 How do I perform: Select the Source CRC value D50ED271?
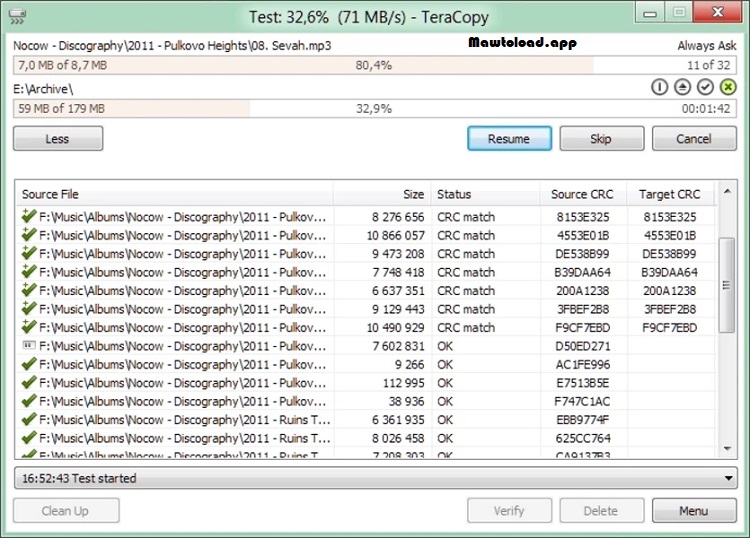(583, 346)
